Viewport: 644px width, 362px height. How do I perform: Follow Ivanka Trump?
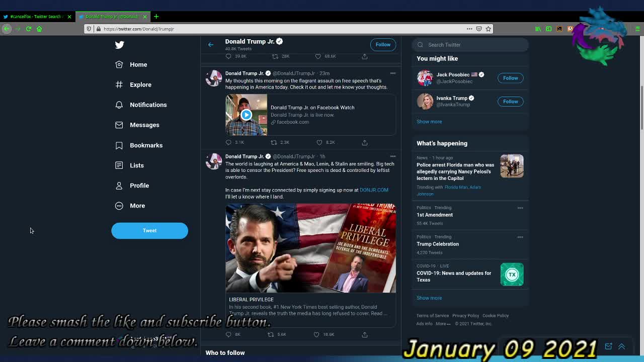pyautogui.click(x=510, y=102)
